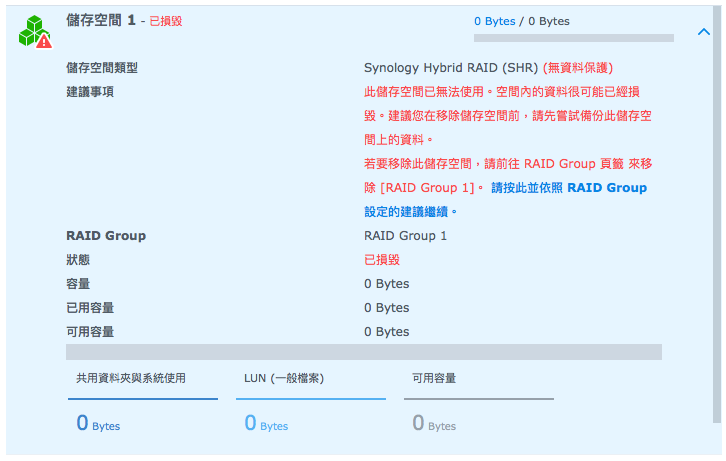Click the 已用容量 label
The width and height of the screenshot is (726, 461).
click(x=90, y=308)
